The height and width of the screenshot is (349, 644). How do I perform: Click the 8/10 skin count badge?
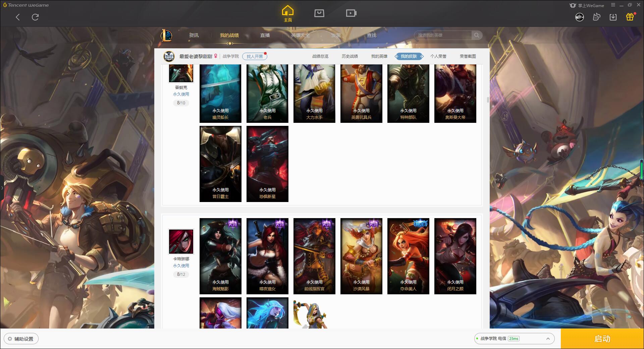[181, 103]
